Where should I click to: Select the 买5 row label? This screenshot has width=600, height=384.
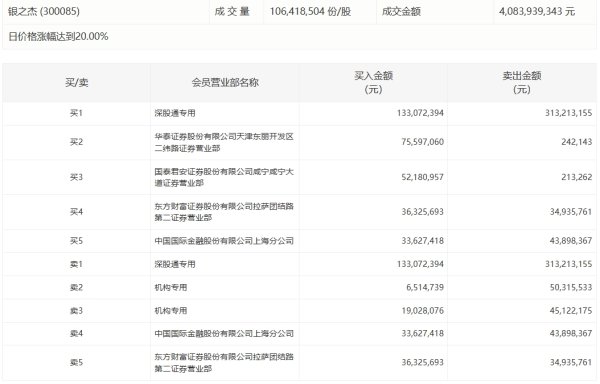tap(76, 241)
